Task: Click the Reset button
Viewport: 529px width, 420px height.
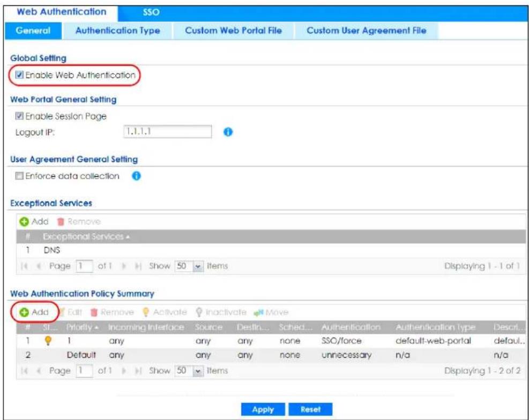Action: coord(310,409)
